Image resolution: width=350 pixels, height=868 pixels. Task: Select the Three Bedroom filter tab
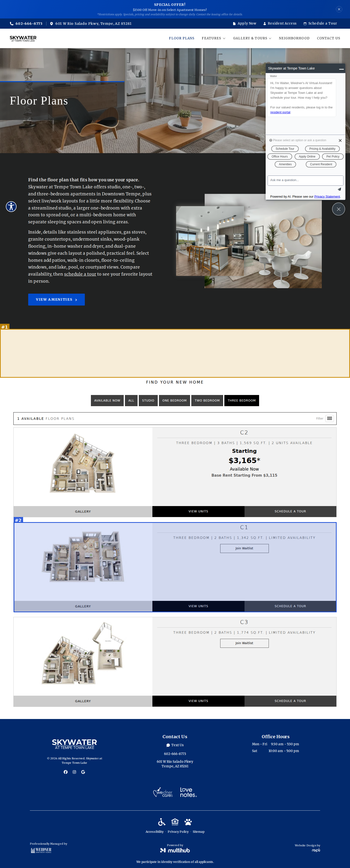coord(242,400)
